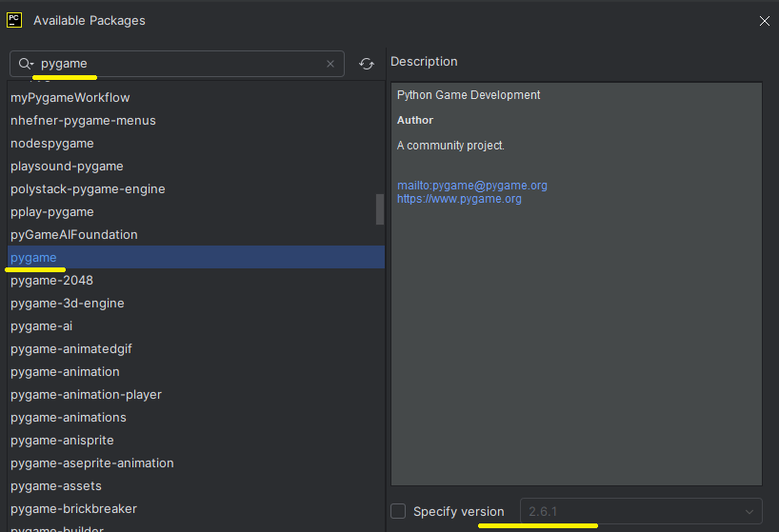The image size is (779, 532).
Task: Click the package list scrollbar thumb
Action: (x=380, y=208)
